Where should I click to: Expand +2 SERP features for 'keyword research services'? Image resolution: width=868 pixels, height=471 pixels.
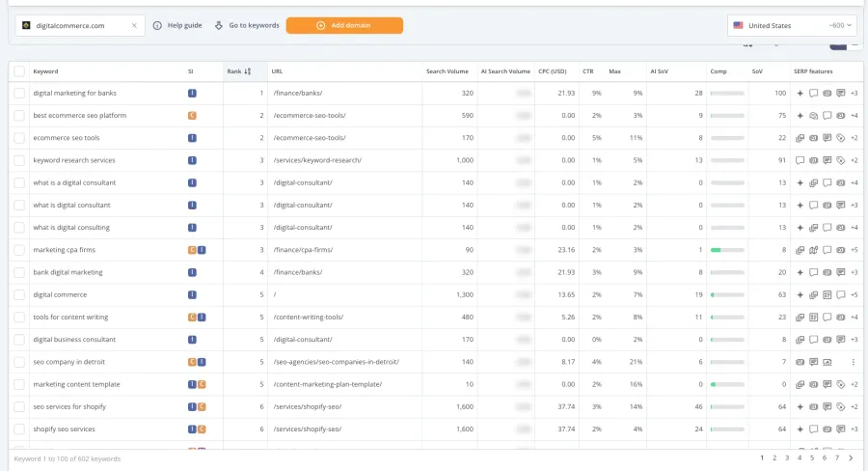(x=854, y=160)
